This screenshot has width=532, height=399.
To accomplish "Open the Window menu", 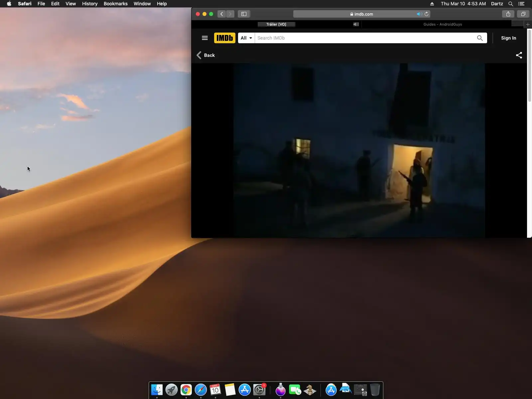I will [x=142, y=4].
